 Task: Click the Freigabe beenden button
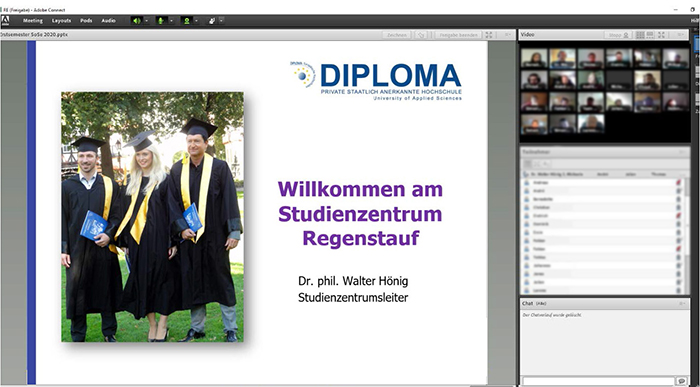point(458,35)
